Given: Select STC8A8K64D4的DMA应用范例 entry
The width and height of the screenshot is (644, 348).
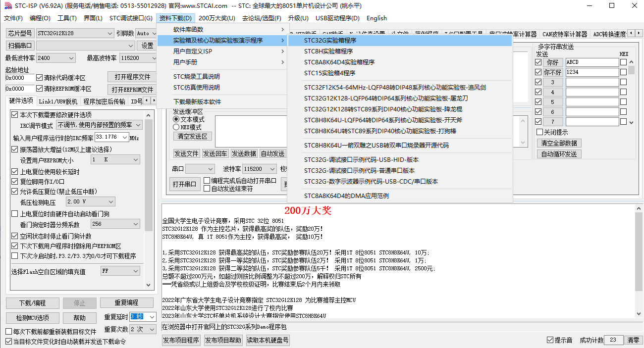Looking at the screenshot, I should click(400, 196).
